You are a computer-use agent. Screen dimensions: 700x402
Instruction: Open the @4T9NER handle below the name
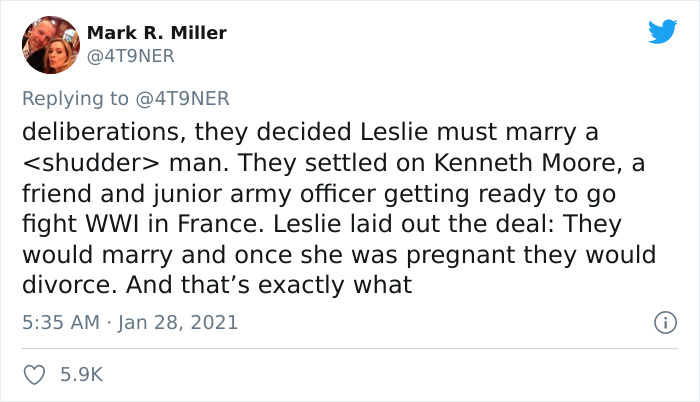(x=131, y=56)
